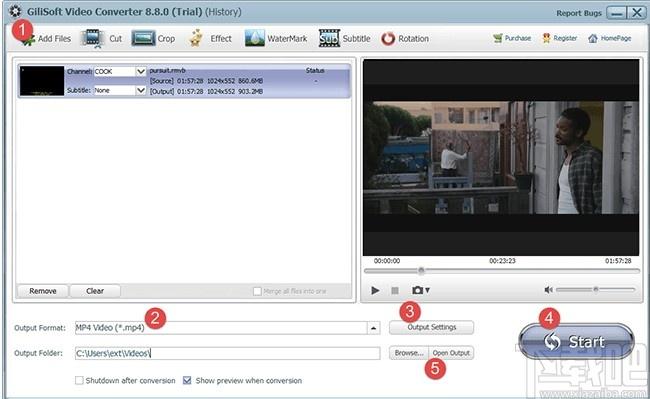Toggle Show preview when conversion
This screenshot has width=650, height=399.
click(187, 380)
